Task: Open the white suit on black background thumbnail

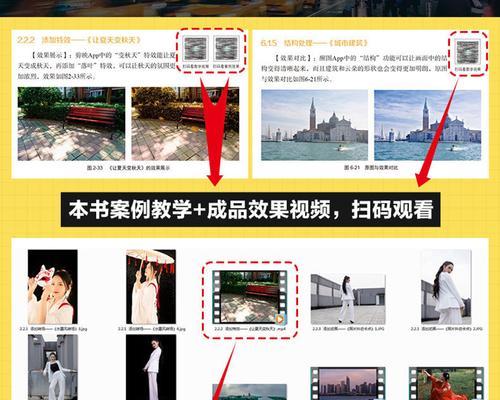Action: (x=151, y=367)
